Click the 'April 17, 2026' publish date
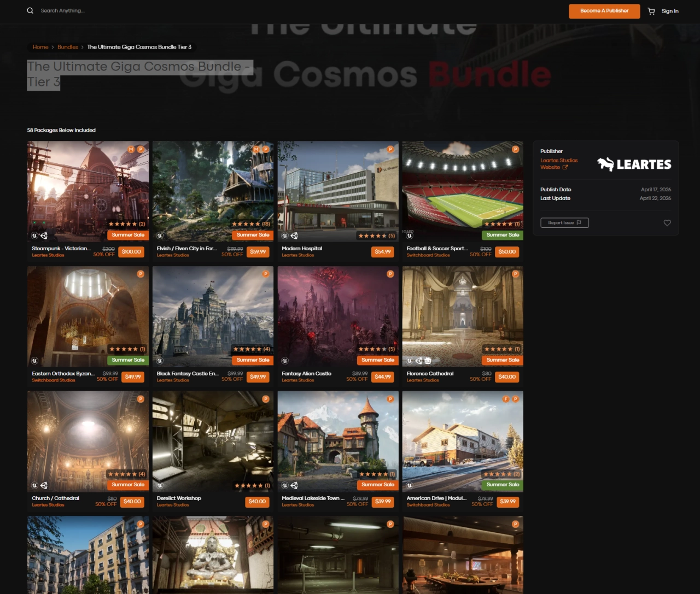This screenshot has height=594, width=700. [x=656, y=190]
